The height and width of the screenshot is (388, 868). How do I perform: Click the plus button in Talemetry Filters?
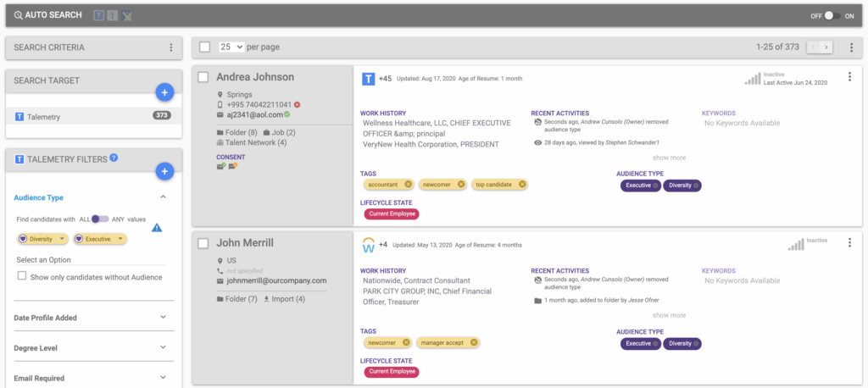[x=164, y=171]
